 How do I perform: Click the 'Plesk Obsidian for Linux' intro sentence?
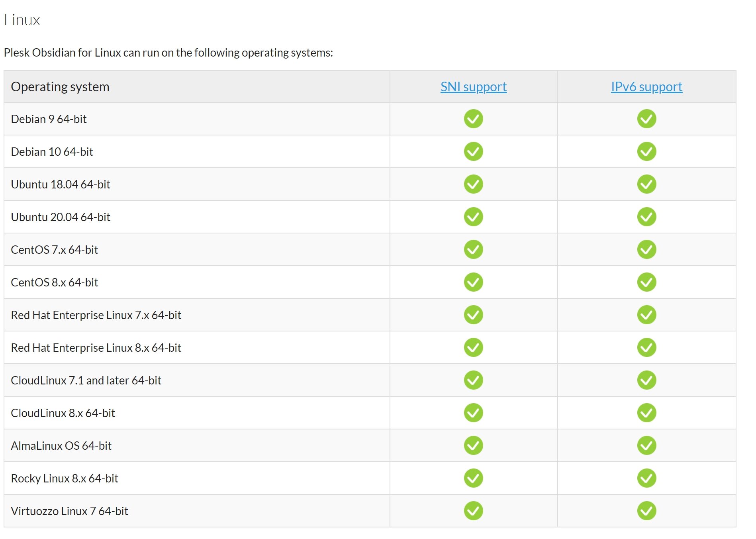[168, 53]
